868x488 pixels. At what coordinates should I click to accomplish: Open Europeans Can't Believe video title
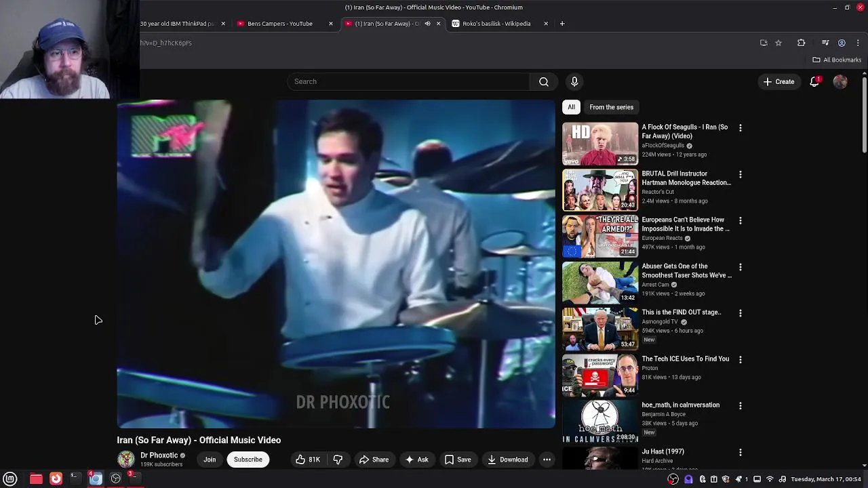tap(686, 224)
